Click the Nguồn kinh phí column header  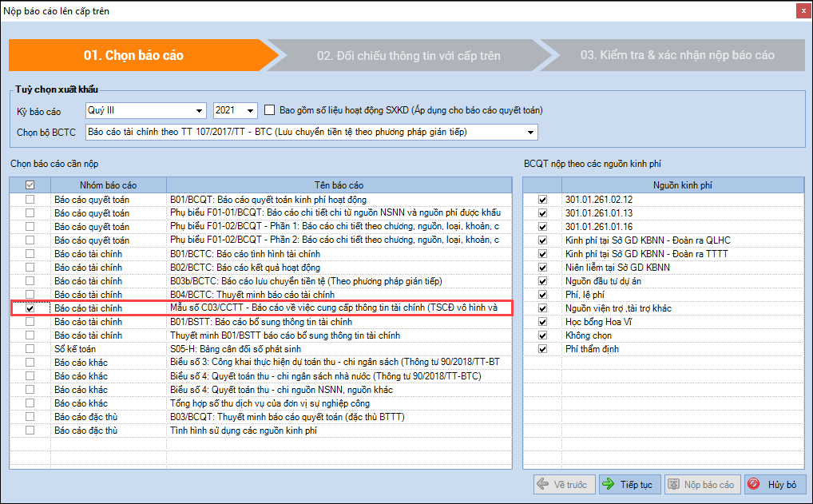tap(682, 185)
